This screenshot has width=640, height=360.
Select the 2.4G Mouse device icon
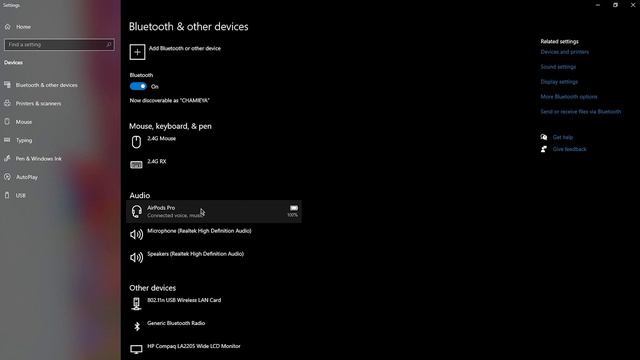(136, 142)
